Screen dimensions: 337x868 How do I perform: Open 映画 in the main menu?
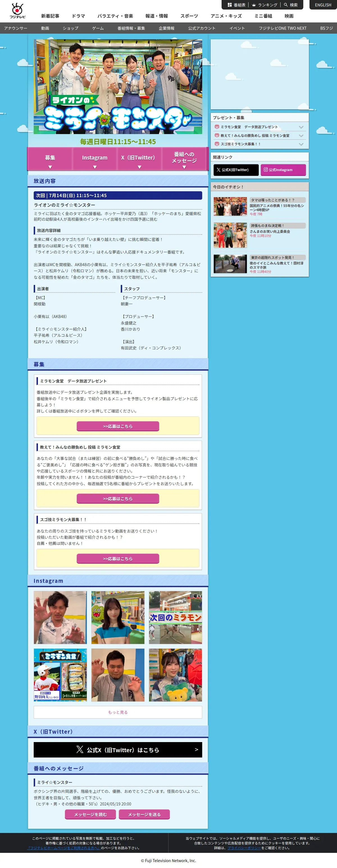[289, 16]
